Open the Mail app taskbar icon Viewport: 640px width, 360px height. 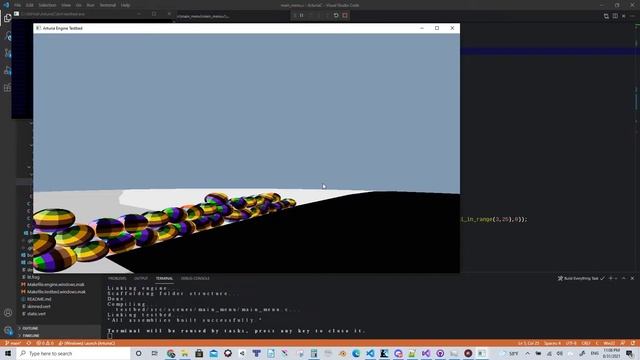coord(213,353)
